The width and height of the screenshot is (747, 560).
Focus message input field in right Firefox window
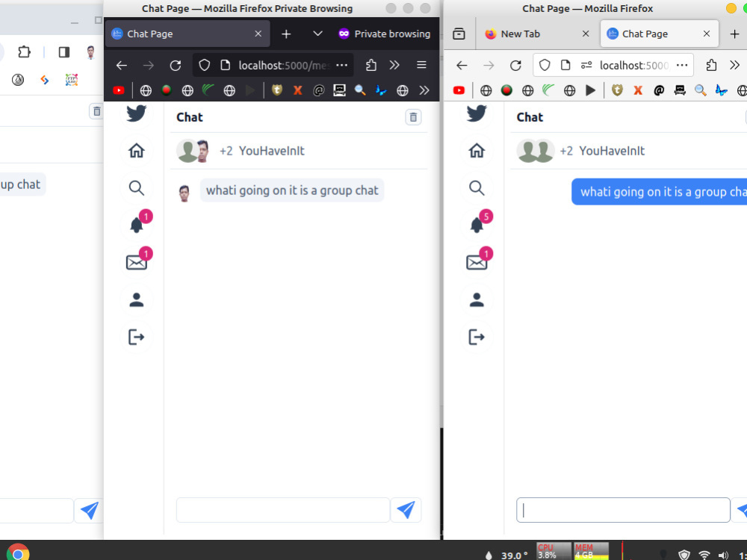click(x=623, y=510)
